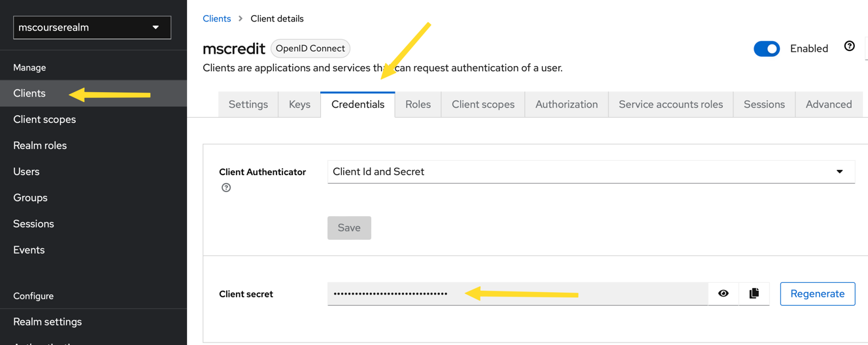Image resolution: width=868 pixels, height=345 pixels.
Task: Open the Service accounts roles tab
Action: 671,105
